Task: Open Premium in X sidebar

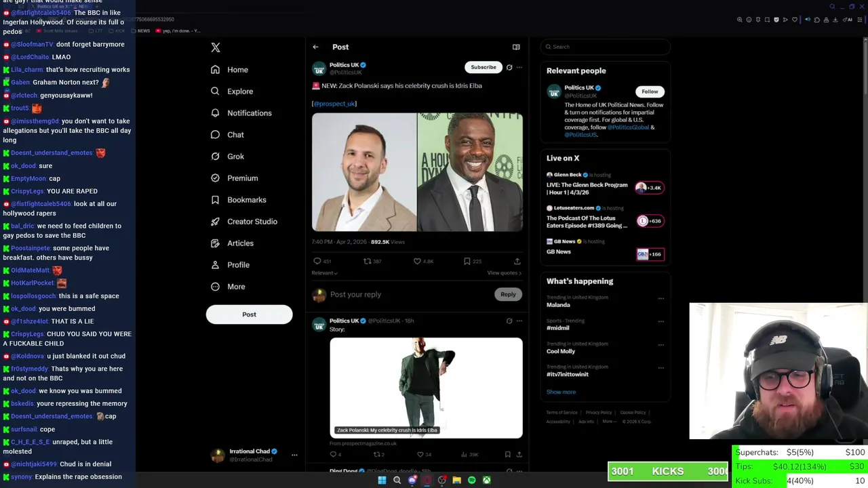Action: (x=234, y=178)
